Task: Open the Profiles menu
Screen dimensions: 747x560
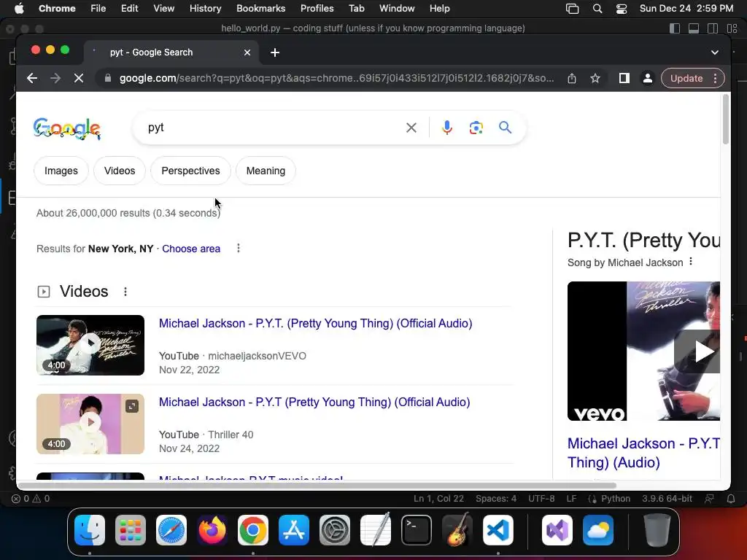Action: pos(317,8)
